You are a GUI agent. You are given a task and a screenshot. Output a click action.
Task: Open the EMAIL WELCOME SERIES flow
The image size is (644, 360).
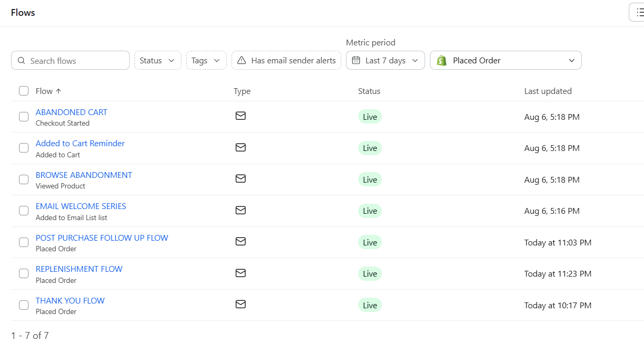(x=81, y=206)
